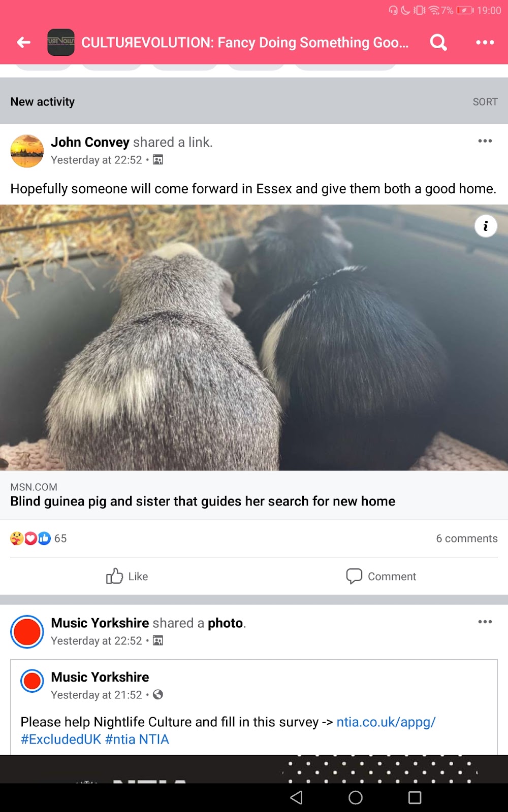The image size is (508, 812).
Task: Comment on the guinea pig post
Action: tap(381, 576)
